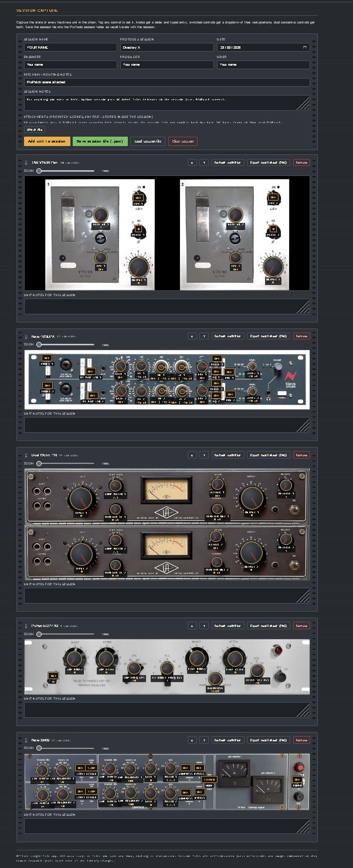
Task: Toggle the power switch on the Neve 33609
Action: point(298,779)
